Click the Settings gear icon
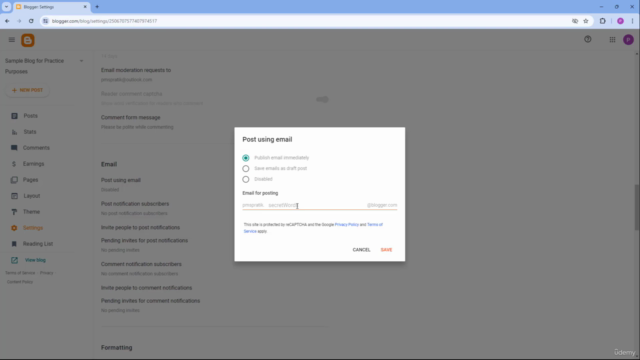Image resolution: width=640 pixels, height=360 pixels. click(x=14, y=228)
